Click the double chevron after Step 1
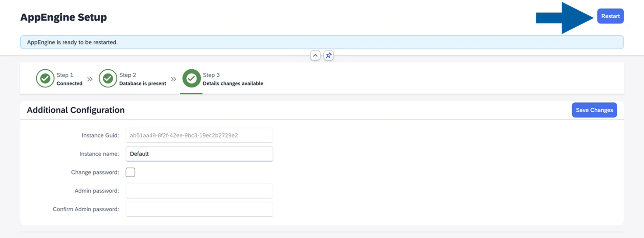Viewport: 644px width, 238px height. pos(90,79)
